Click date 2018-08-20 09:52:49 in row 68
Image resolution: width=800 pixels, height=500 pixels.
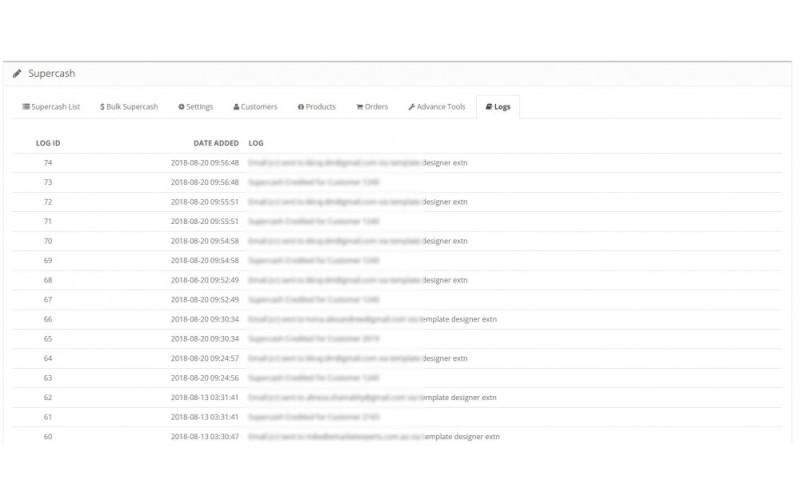pyautogui.click(x=205, y=280)
